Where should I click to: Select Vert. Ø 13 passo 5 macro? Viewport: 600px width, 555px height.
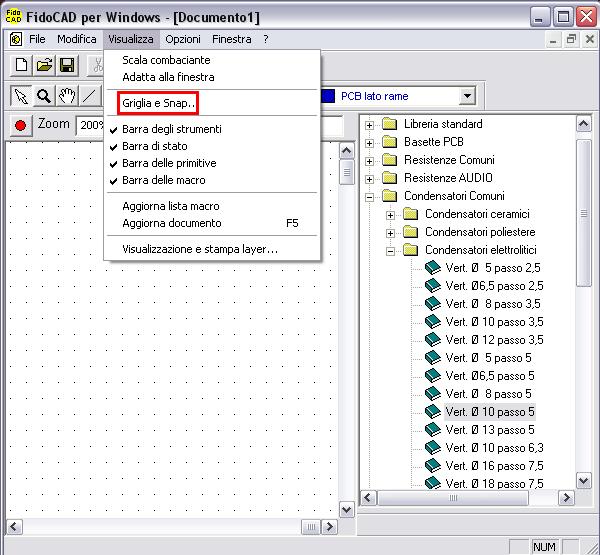pyautogui.click(x=490, y=429)
